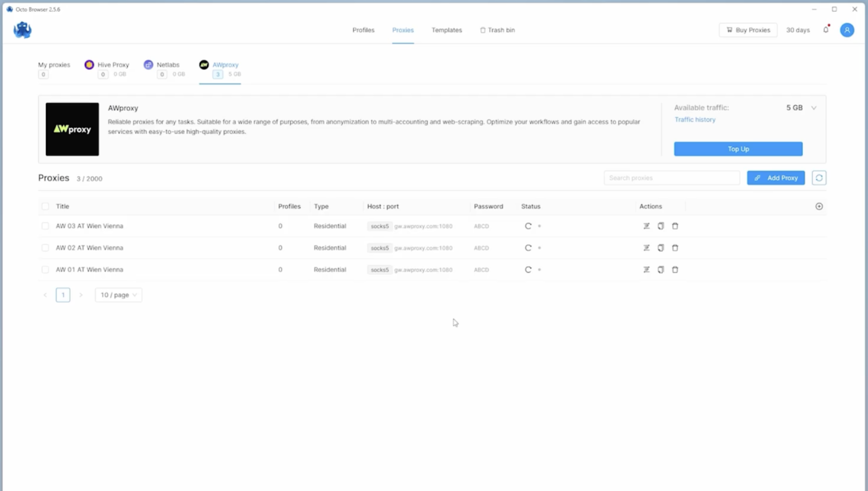Click the refresh proxies list icon

[819, 178]
